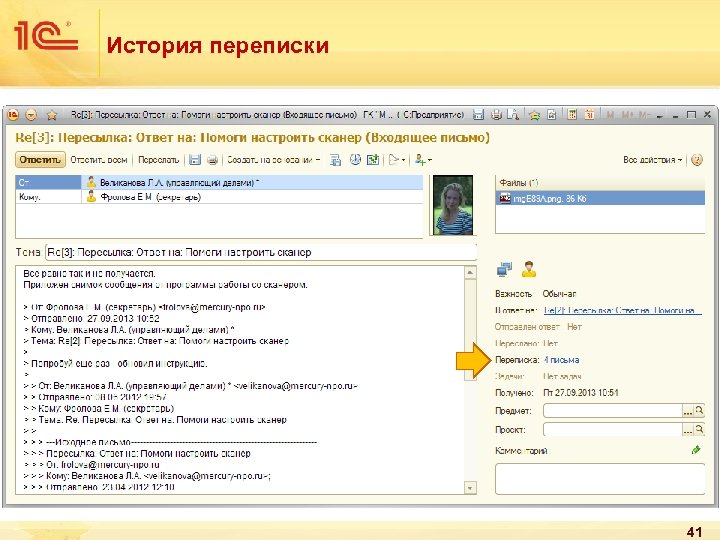The width and height of the screenshot is (720, 540).
Task: Click 'Ответить всем' reply all button
Action: 99,160
